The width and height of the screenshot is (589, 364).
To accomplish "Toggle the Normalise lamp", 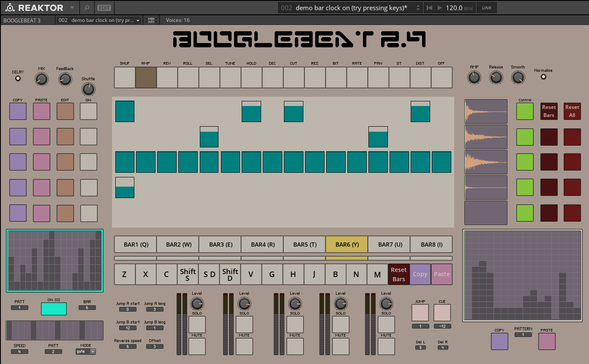I will (543, 76).
